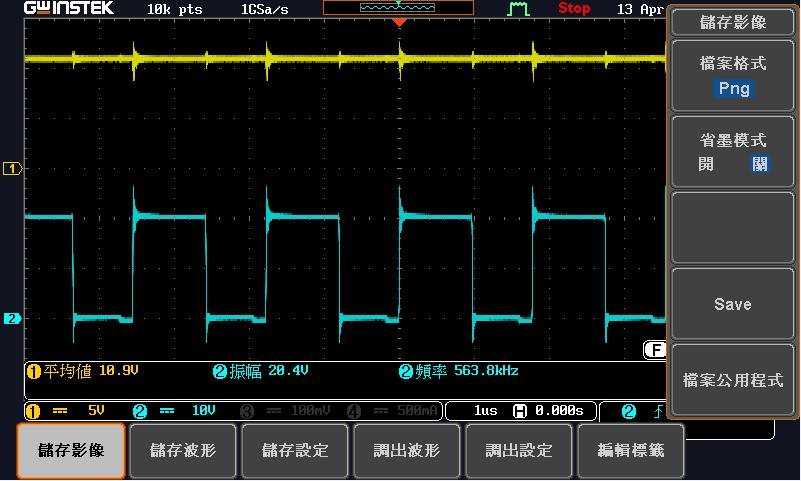
Task: Select channel 3 100mV scale indicator
Action: [x=286, y=411]
